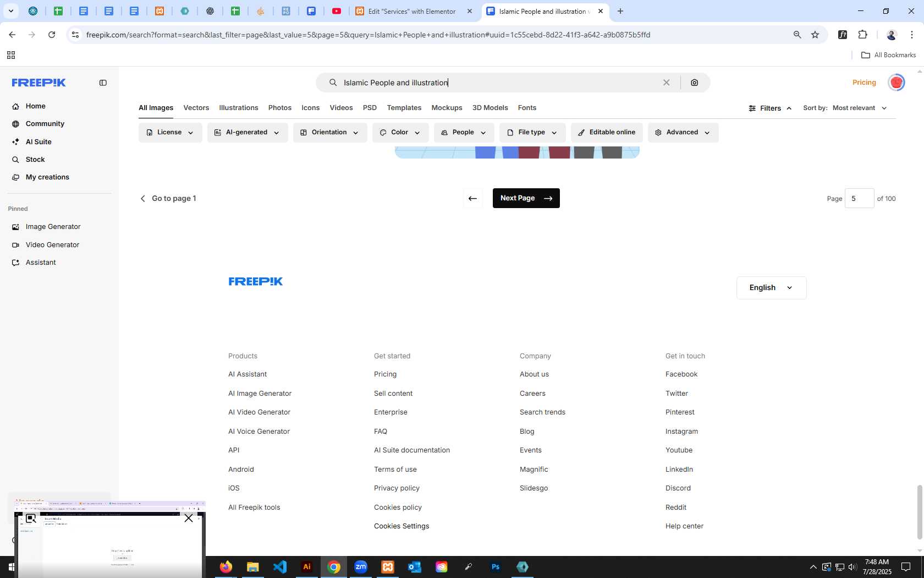Click Go to page 1 link

coord(168,198)
